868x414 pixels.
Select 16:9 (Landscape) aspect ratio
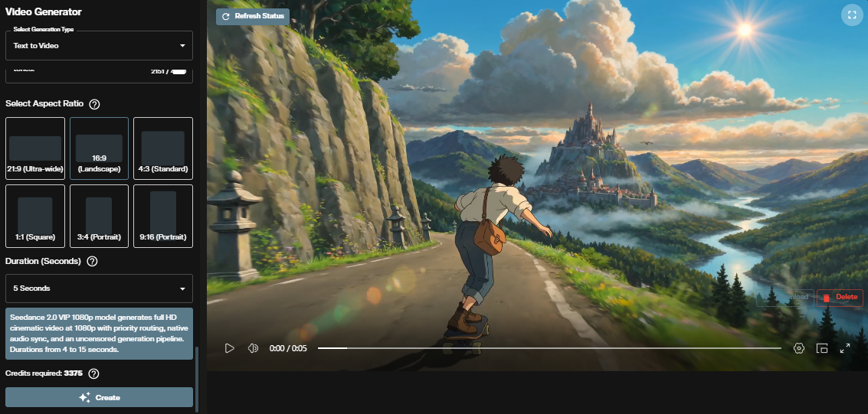[x=99, y=148]
